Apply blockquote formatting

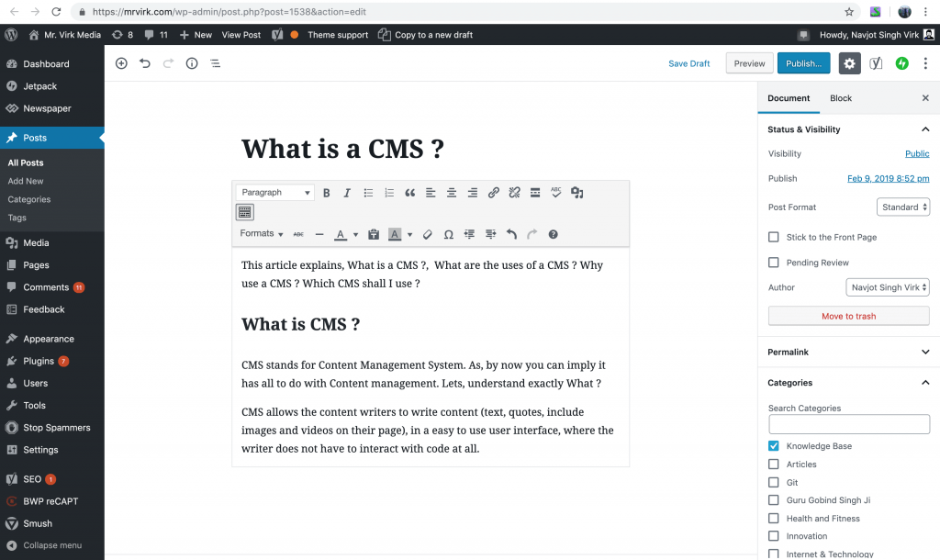[410, 193]
